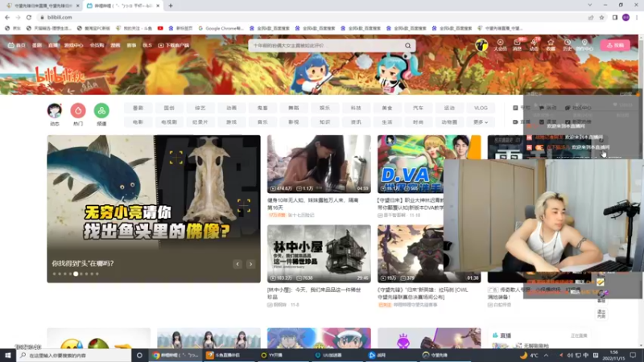
Task: Expand the 更多 categories dropdown
Action: 481,122
